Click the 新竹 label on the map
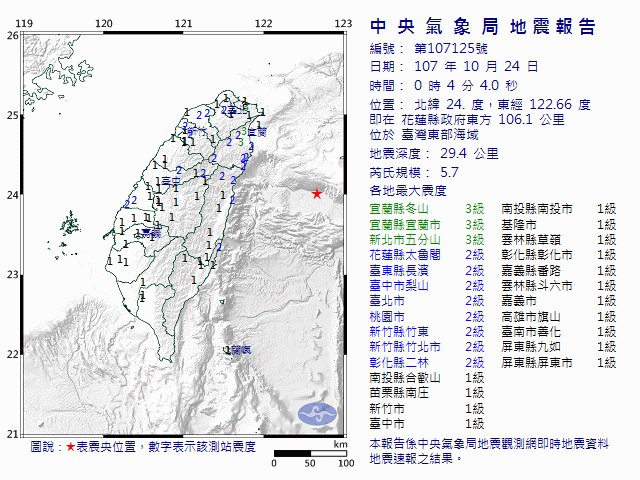 tap(197, 132)
